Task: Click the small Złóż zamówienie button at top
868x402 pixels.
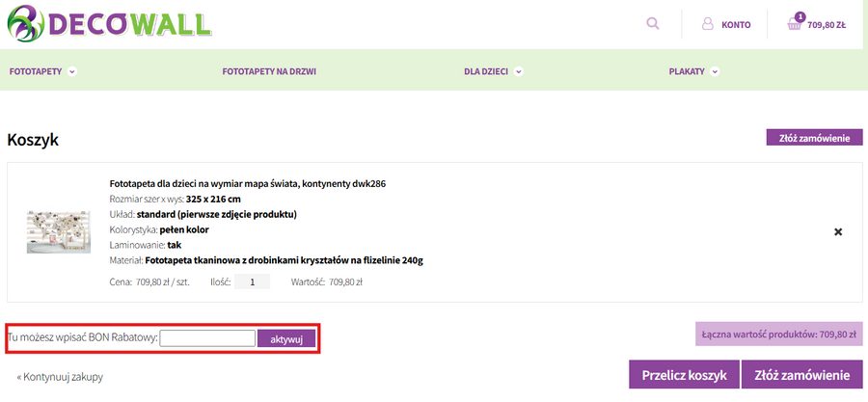Action: point(813,138)
